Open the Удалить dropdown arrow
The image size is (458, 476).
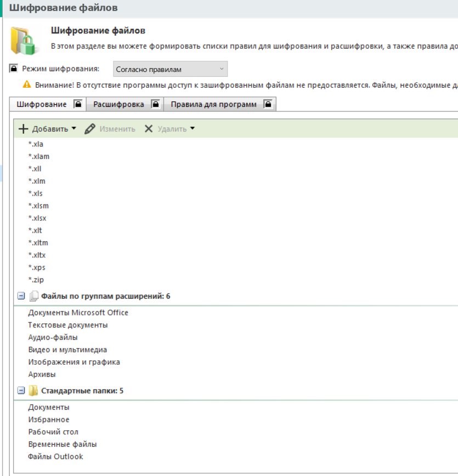pos(193,128)
